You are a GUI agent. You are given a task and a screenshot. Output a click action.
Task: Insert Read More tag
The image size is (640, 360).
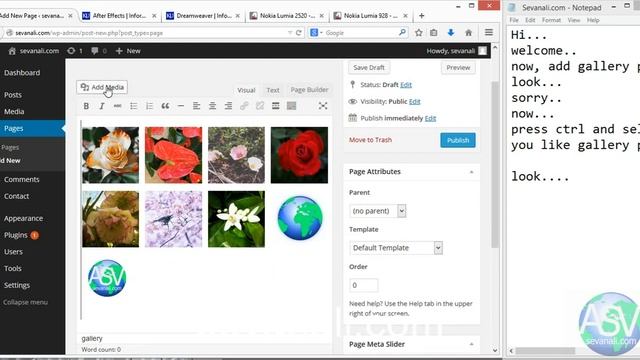click(x=276, y=106)
